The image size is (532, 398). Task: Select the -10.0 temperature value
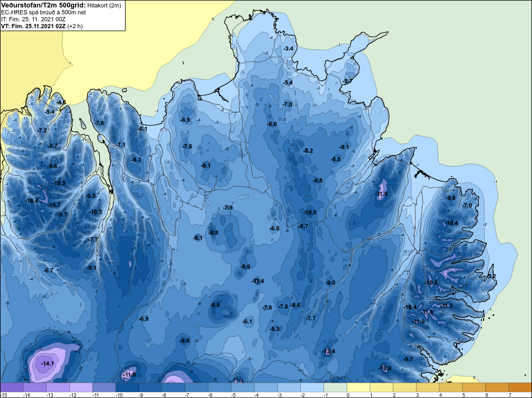(310, 212)
